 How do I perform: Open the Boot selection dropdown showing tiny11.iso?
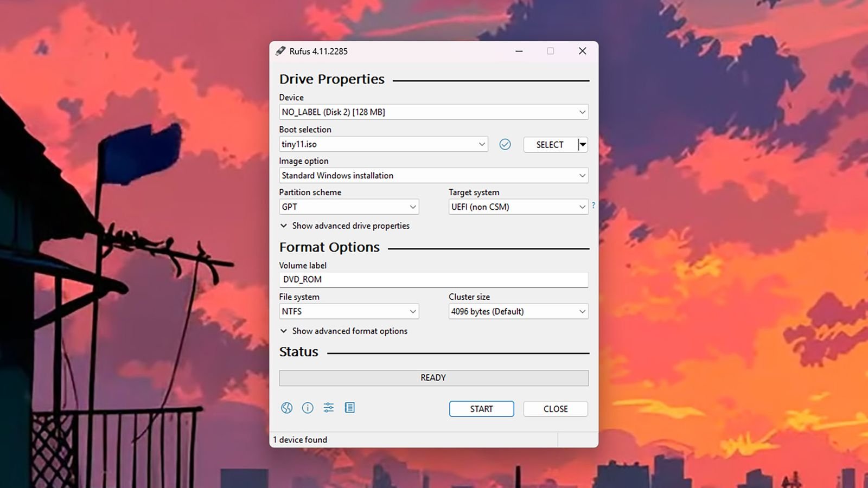[384, 144]
